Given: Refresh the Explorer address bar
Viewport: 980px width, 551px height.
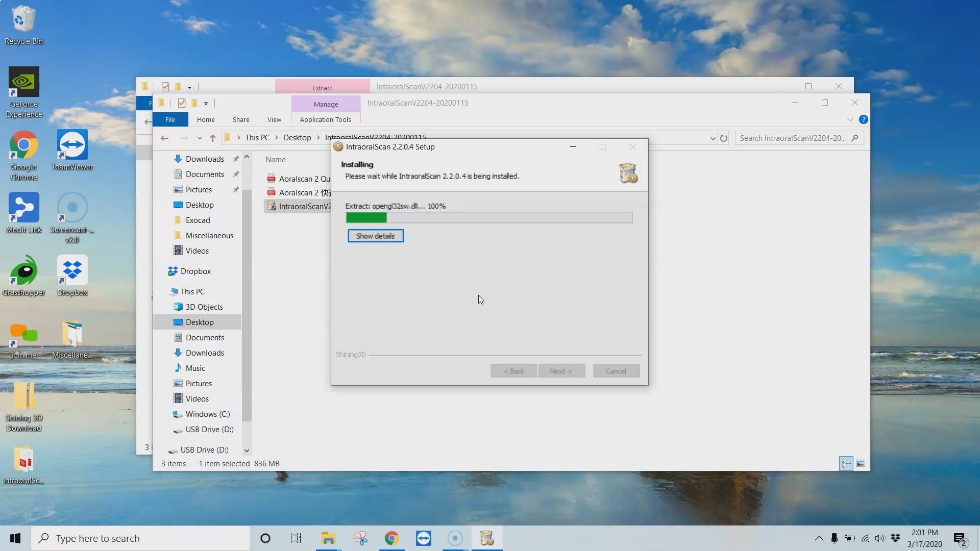Looking at the screenshot, I should point(723,138).
